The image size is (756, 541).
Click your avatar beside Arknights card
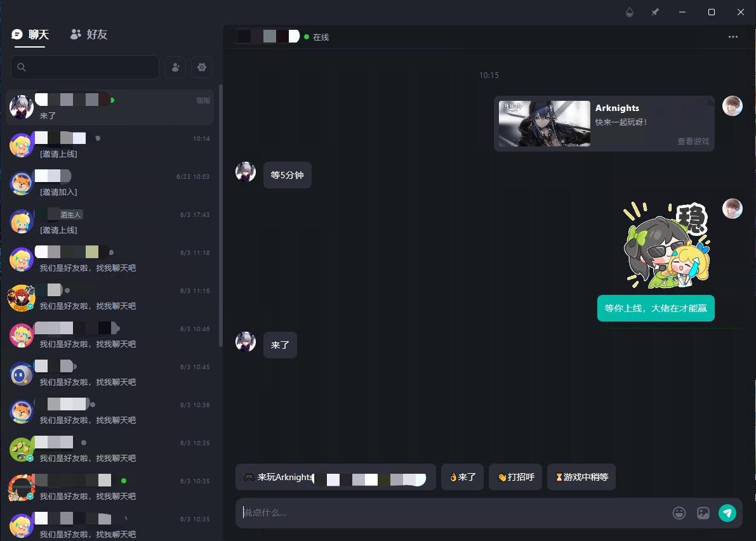(x=732, y=106)
